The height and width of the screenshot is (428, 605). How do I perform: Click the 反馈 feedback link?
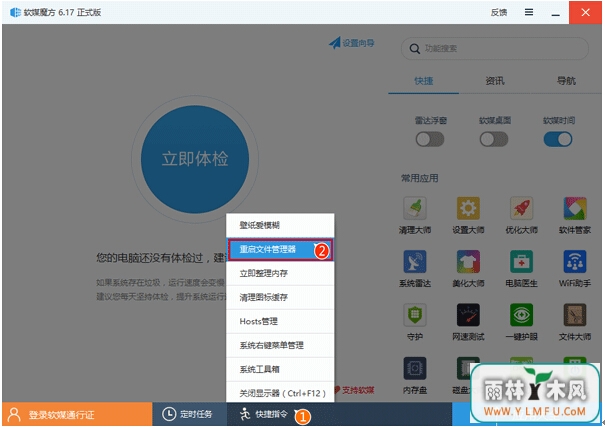(499, 12)
